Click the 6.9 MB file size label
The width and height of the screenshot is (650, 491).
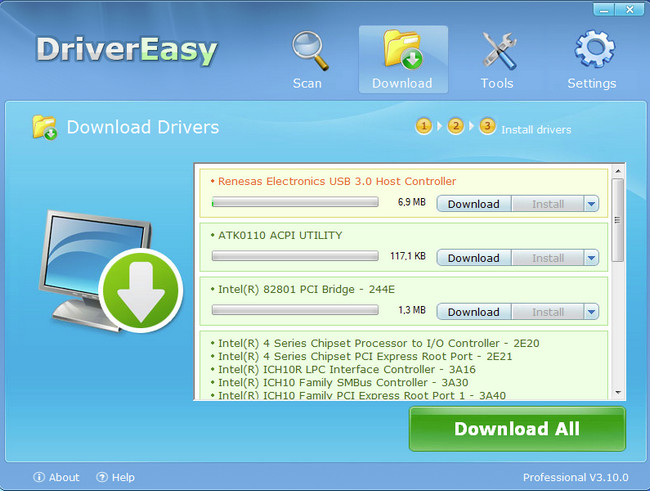pyautogui.click(x=412, y=202)
